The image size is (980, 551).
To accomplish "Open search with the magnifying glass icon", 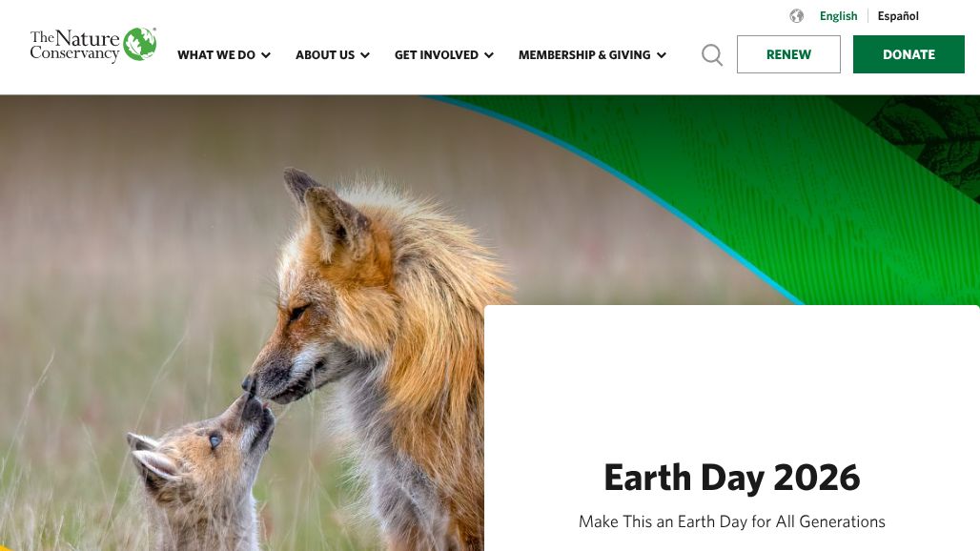I will click(712, 55).
